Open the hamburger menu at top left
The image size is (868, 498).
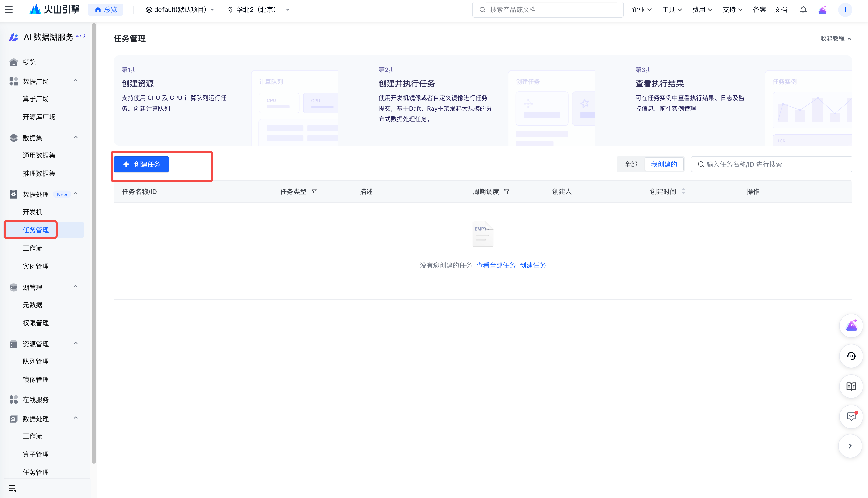(9, 10)
